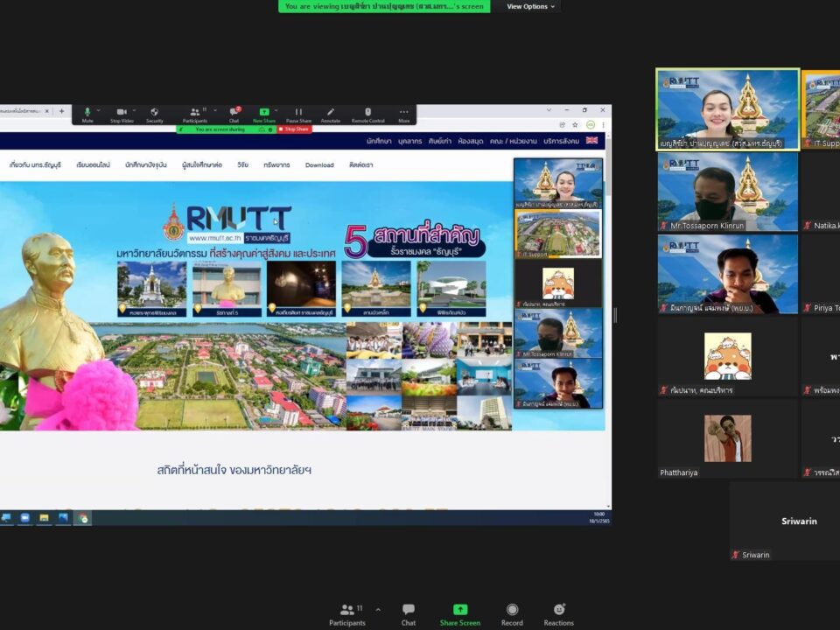This screenshot has width=840, height=630.
Task: Click the green browser profile icon
Action: (x=591, y=125)
